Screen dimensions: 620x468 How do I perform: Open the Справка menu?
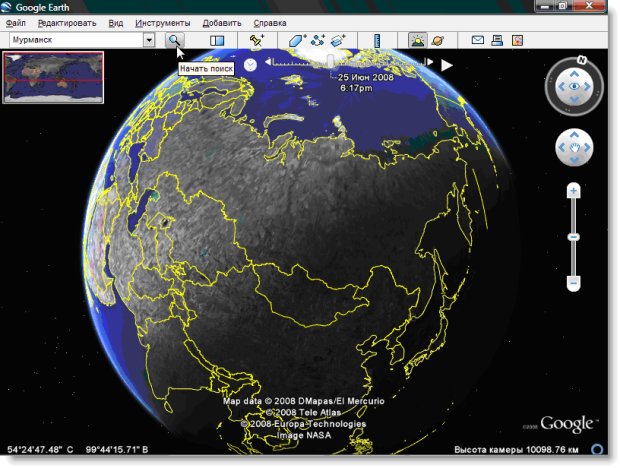(x=270, y=23)
